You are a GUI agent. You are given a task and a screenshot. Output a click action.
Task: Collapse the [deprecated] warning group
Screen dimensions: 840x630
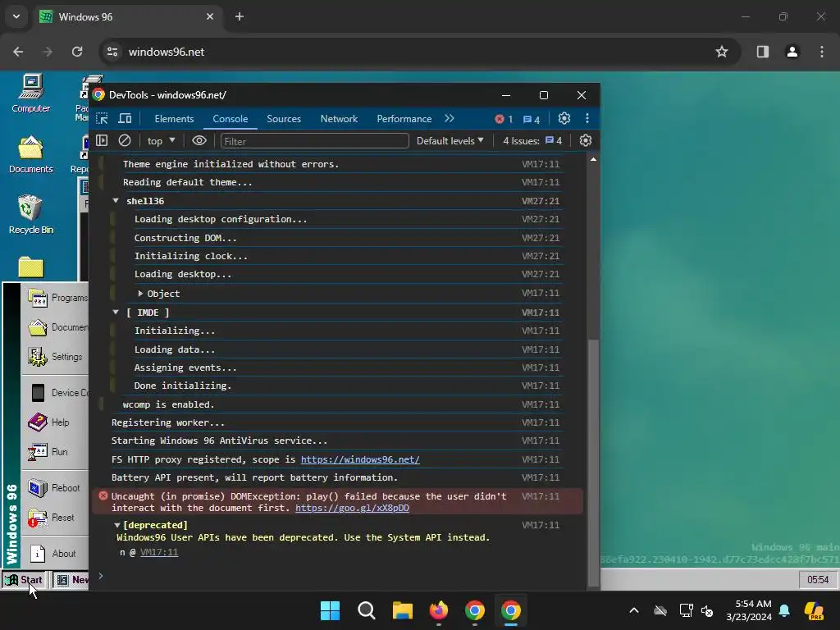click(116, 525)
